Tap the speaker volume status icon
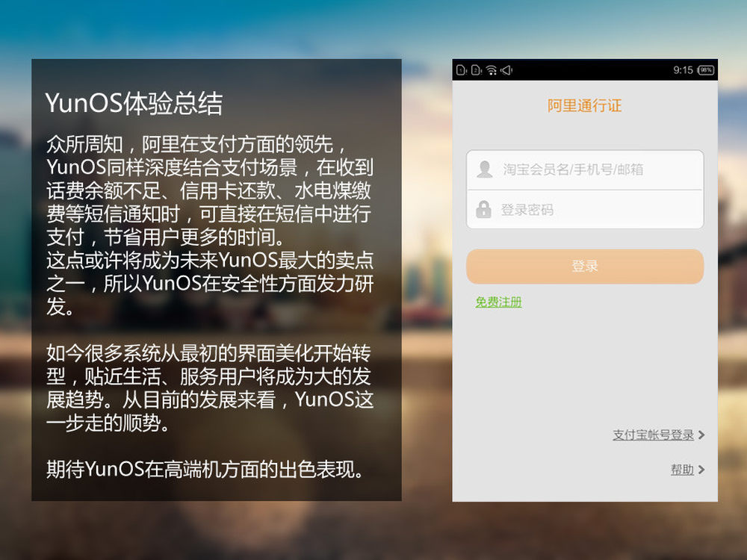The image size is (747, 560). [x=506, y=70]
